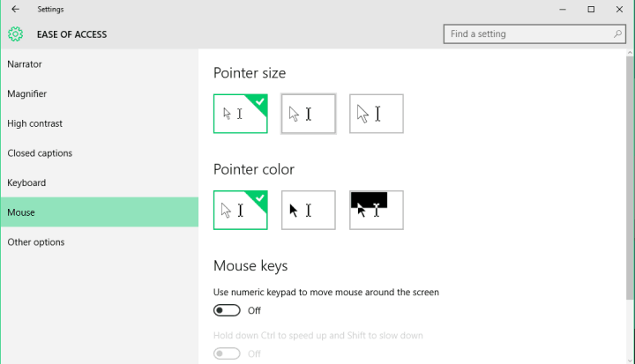Open the Narrator settings section
Image resolution: width=635 pixels, height=364 pixels.
[25, 64]
